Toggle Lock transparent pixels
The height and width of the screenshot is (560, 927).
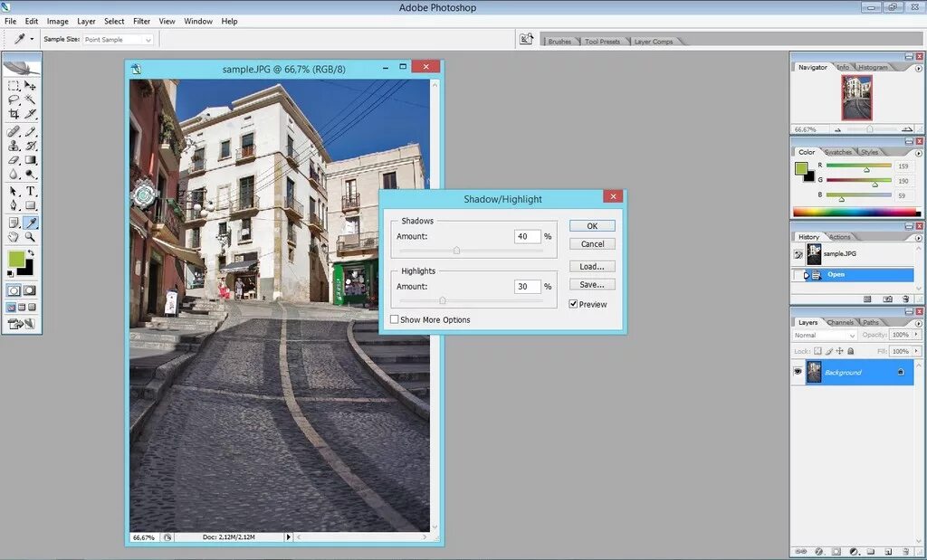[817, 351]
